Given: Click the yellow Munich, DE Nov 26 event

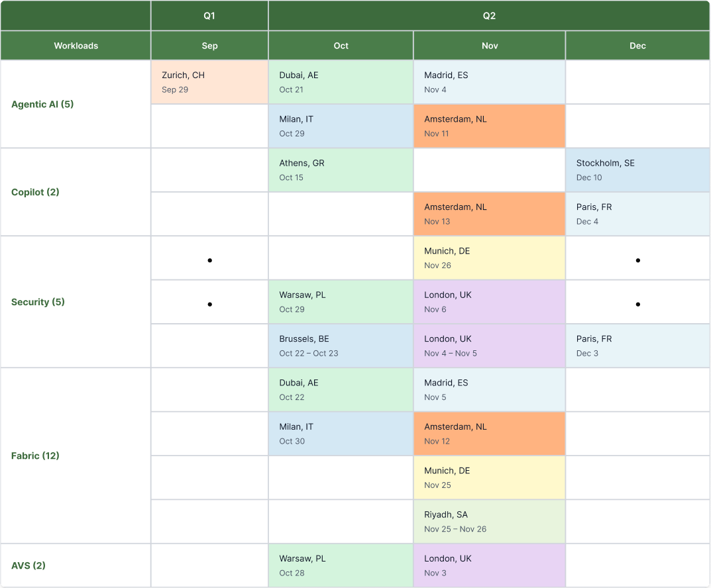Looking at the screenshot, I should 489,258.
